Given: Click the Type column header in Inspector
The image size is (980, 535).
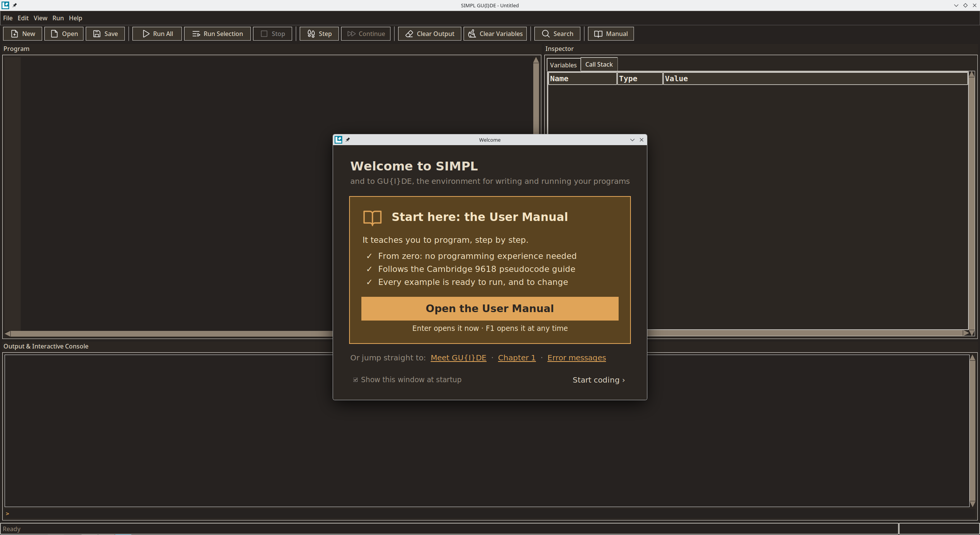Looking at the screenshot, I should coord(640,79).
